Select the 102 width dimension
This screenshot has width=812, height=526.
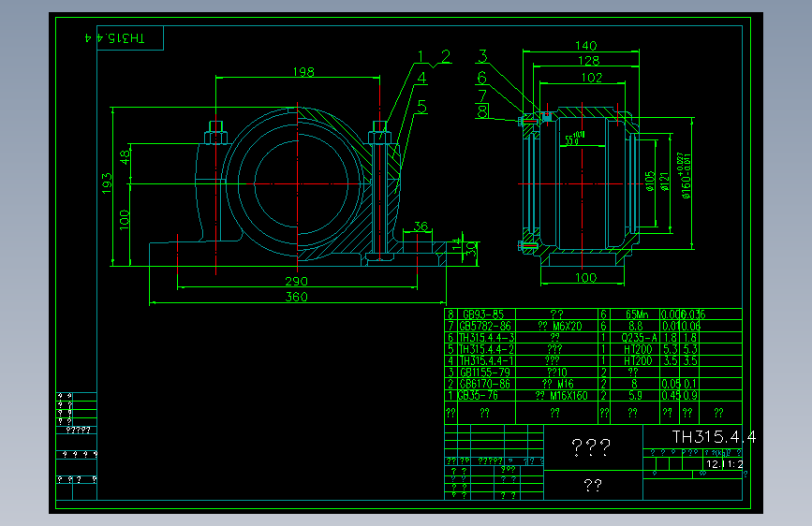click(x=591, y=78)
